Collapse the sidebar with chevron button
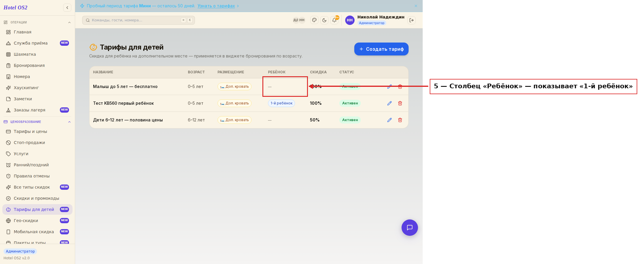The height and width of the screenshot is (264, 644). [67, 8]
